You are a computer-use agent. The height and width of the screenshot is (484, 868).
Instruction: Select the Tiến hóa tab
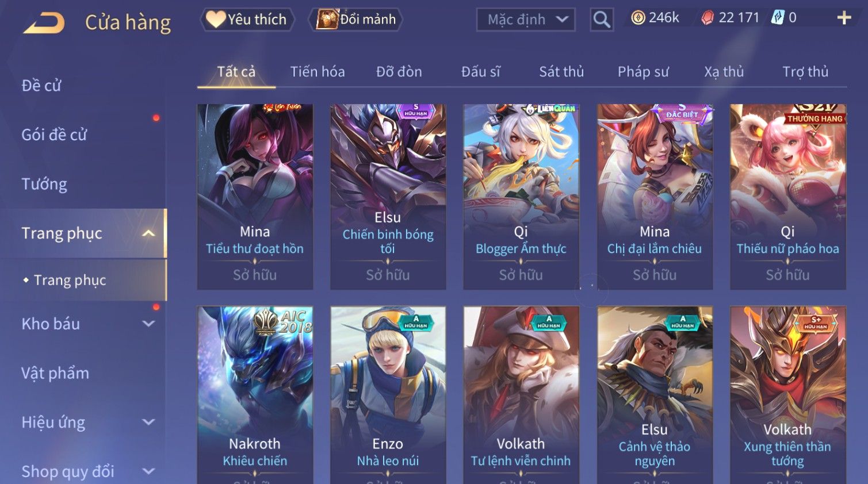pos(318,72)
